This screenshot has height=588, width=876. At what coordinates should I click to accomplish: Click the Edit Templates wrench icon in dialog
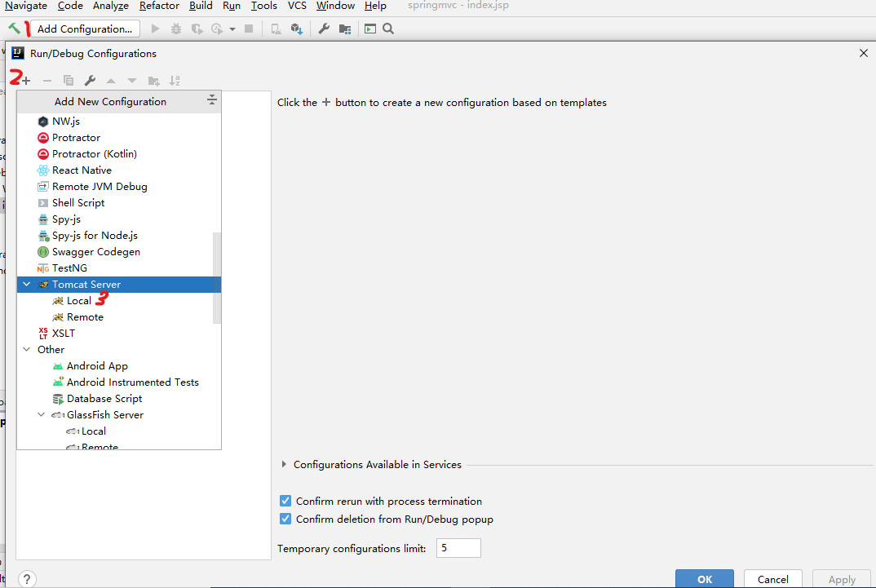[x=90, y=81]
